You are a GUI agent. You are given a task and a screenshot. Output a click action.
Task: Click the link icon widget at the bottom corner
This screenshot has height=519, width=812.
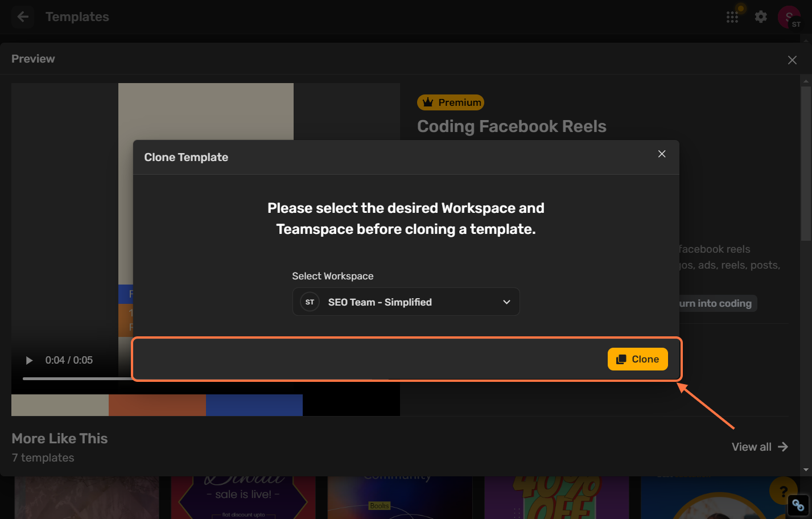(x=798, y=505)
